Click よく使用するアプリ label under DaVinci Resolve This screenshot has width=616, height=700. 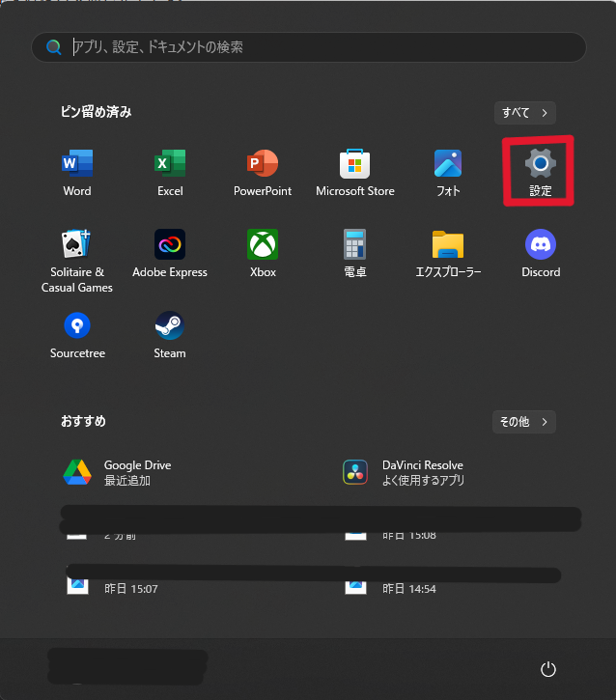tap(423, 481)
